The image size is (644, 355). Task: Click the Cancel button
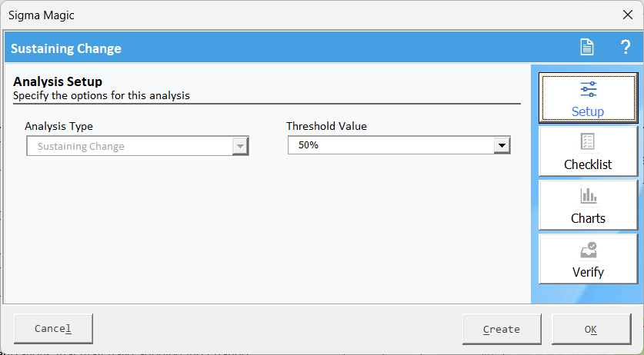coord(53,329)
